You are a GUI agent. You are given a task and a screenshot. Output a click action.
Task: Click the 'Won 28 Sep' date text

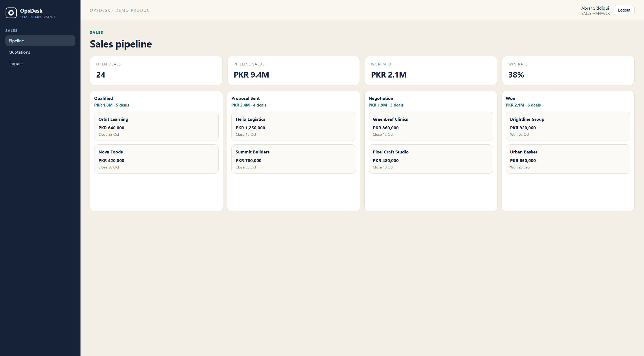pyautogui.click(x=520, y=167)
